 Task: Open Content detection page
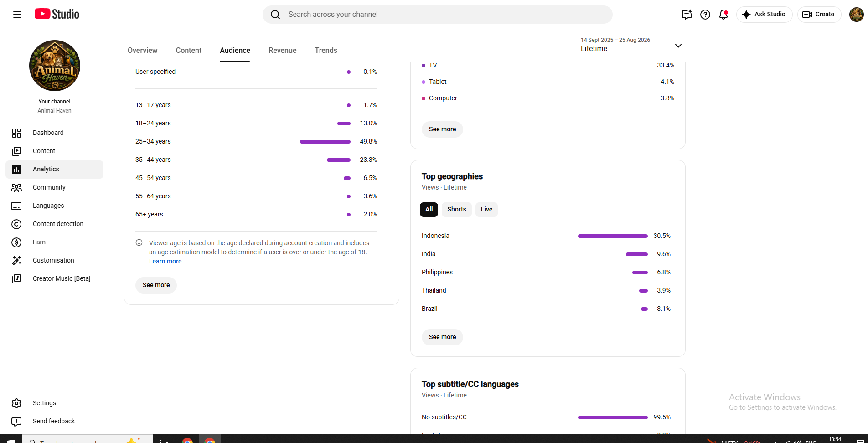pyautogui.click(x=55, y=224)
